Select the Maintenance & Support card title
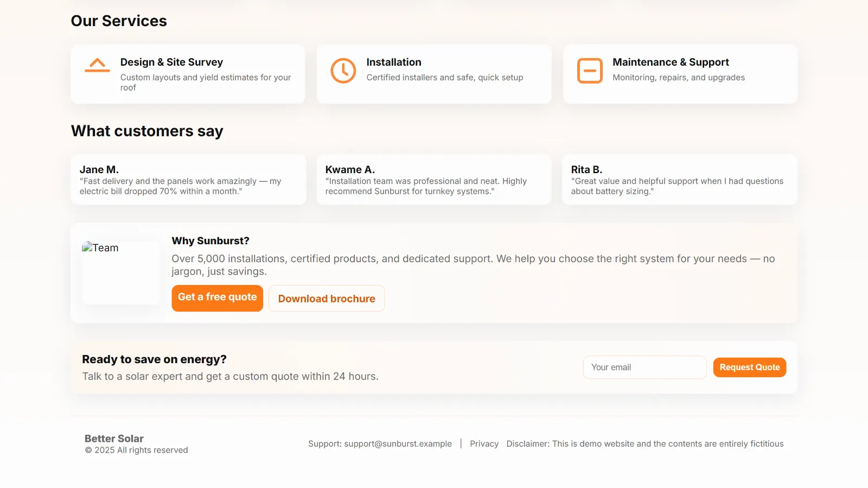 pyautogui.click(x=671, y=62)
